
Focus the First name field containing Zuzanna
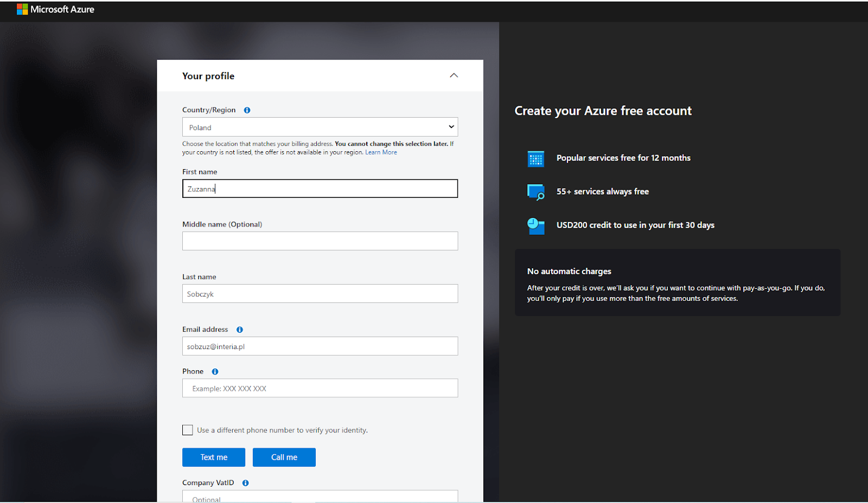320,189
